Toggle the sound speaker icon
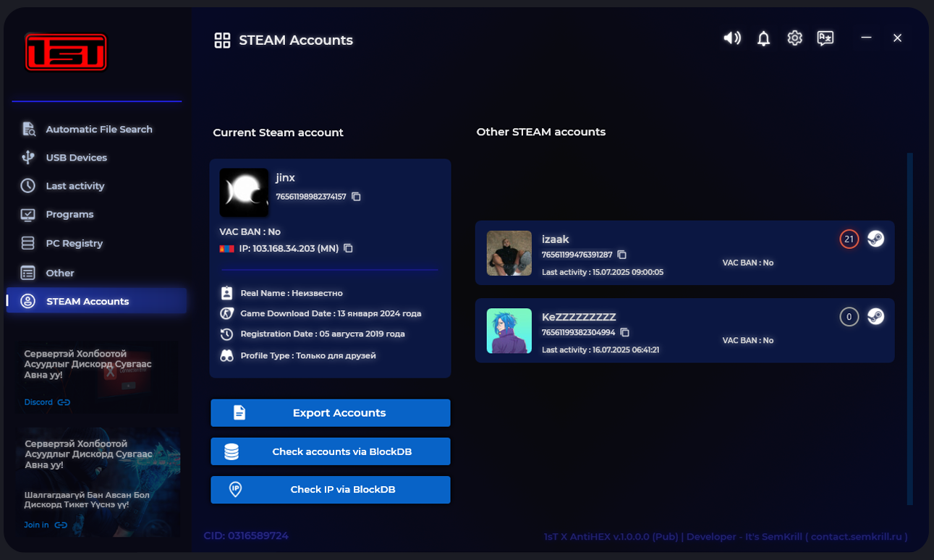The image size is (934, 560). [x=732, y=38]
